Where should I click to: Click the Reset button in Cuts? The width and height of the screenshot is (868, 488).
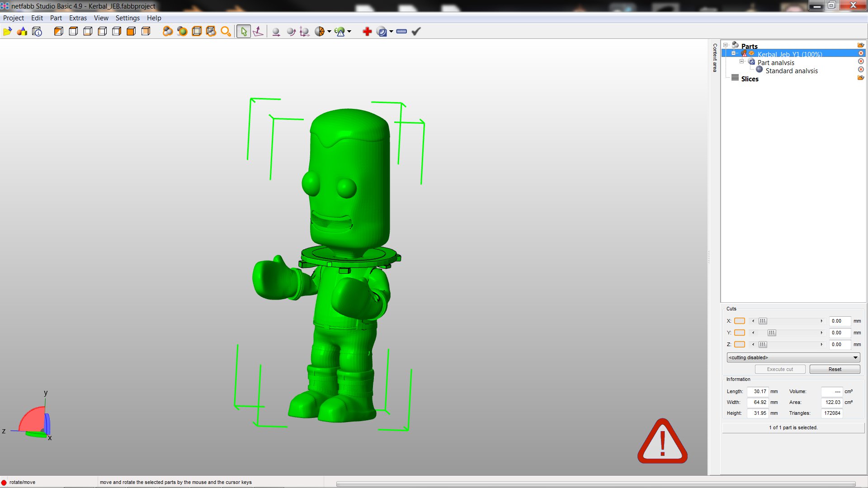pyautogui.click(x=835, y=369)
